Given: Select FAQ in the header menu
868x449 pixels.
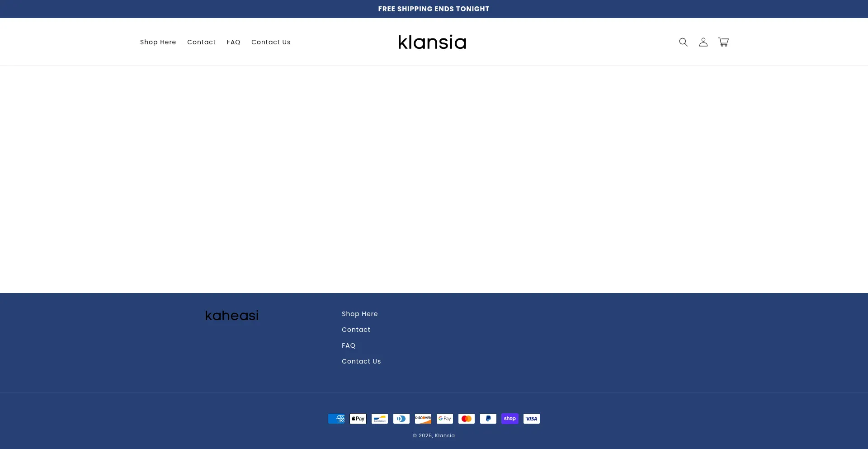Looking at the screenshot, I should click(x=233, y=42).
